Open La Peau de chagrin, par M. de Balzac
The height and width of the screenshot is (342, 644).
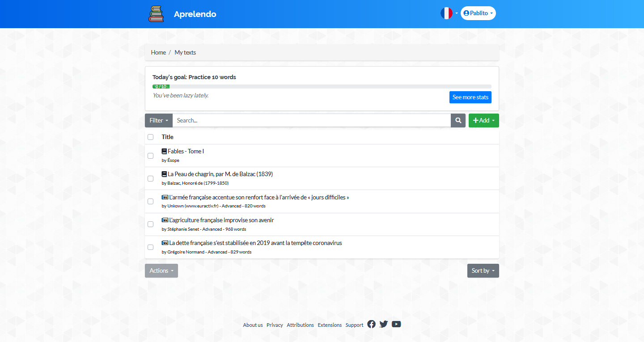tap(220, 174)
